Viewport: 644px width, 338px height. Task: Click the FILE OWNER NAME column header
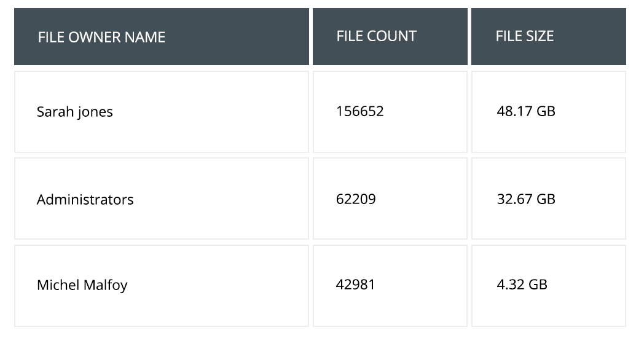click(162, 36)
